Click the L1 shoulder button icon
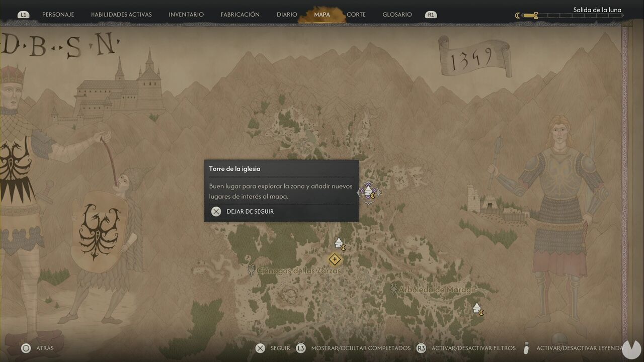The height and width of the screenshot is (362, 644). tap(23, 15)
